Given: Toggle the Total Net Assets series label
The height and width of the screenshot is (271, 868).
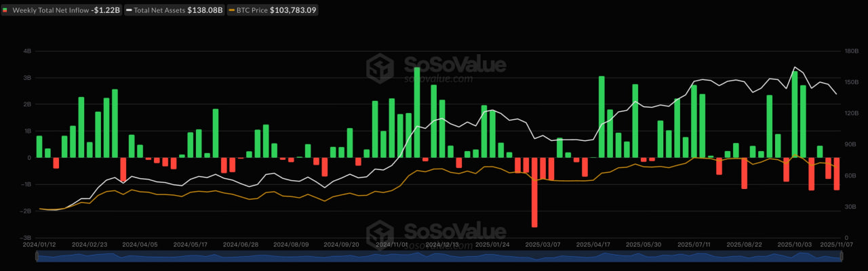Looking at the screenshot, I should [159, 10].
